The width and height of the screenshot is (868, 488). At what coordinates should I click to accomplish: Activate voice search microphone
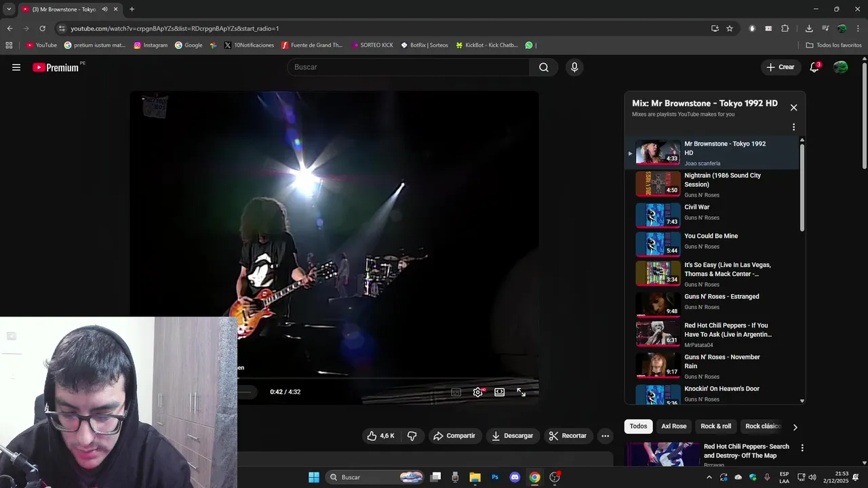point(574,67)
